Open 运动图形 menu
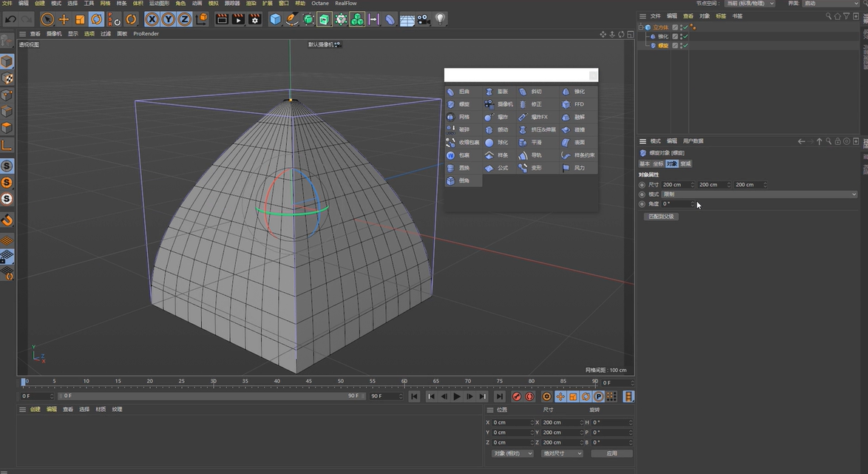This screenshot has width=868, height=474. (x=159, y=3)
